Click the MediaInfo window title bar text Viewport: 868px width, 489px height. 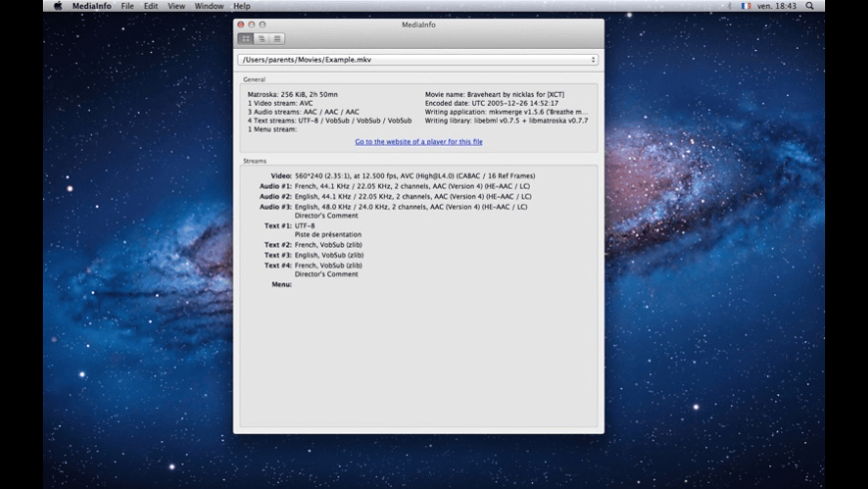(418, 25)
